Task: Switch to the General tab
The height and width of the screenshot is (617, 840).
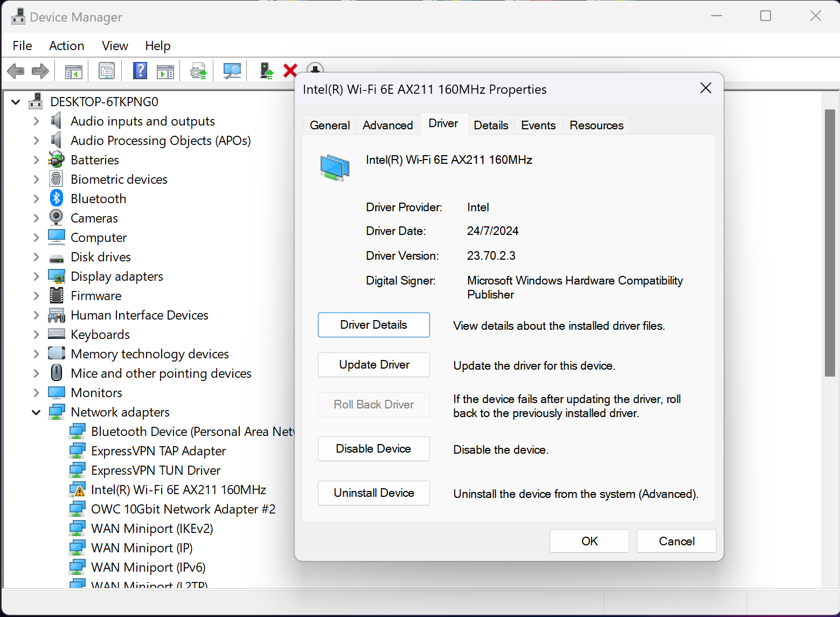Action: 330,125
